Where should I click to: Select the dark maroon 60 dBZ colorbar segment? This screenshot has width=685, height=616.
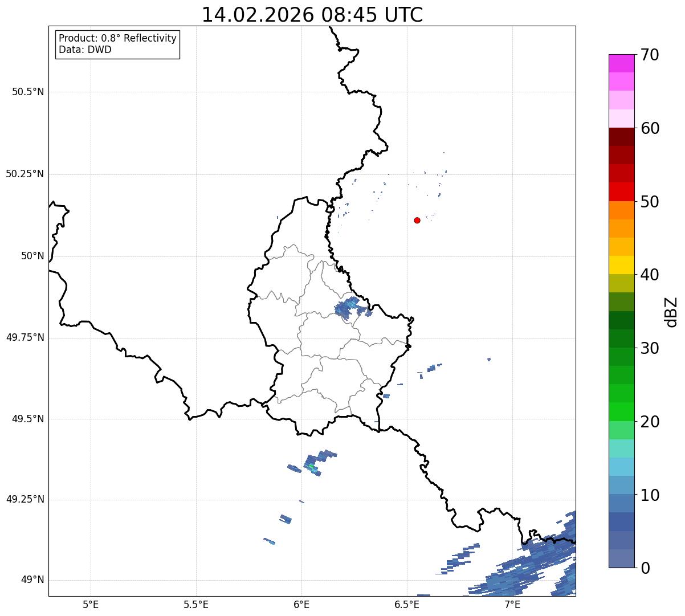(621, 137)
